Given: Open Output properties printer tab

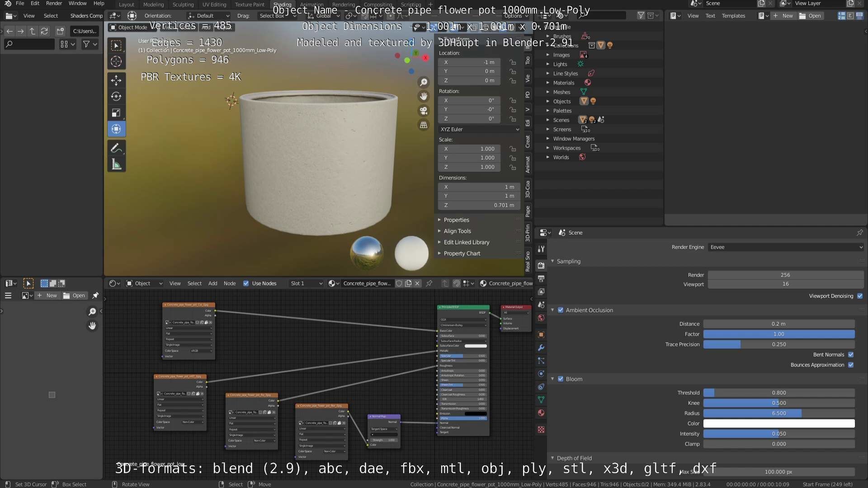Looking at the screenshot, I should [x=541, y=278].
